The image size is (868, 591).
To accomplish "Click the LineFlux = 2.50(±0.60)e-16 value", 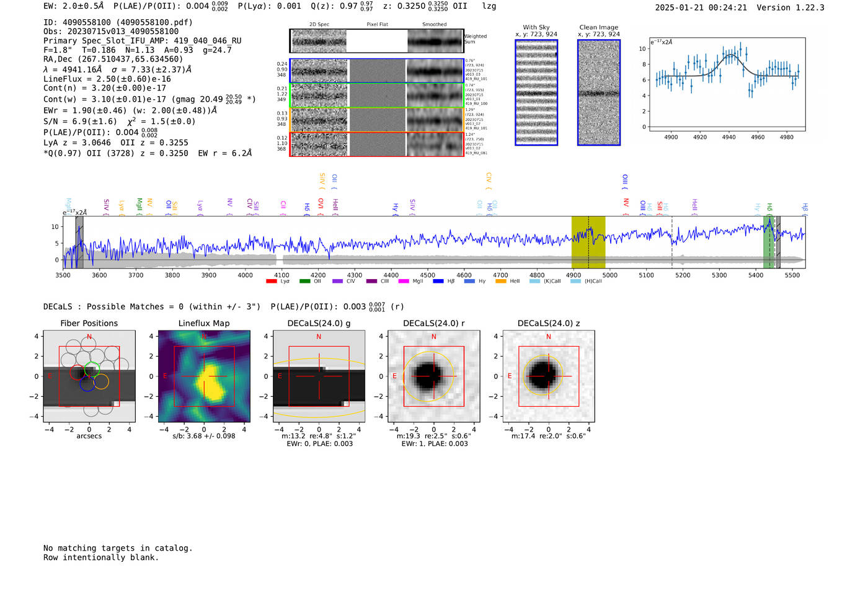I will tap(107, 79).
